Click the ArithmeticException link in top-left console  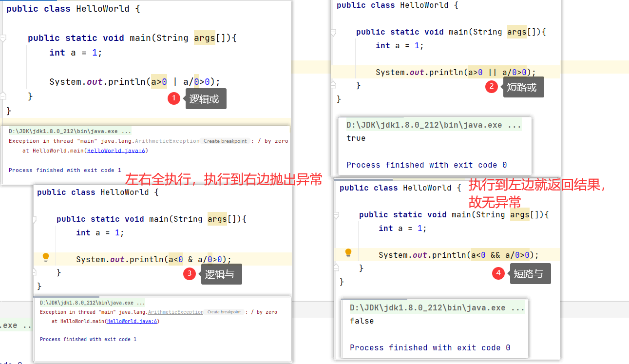tap(166, 140)
